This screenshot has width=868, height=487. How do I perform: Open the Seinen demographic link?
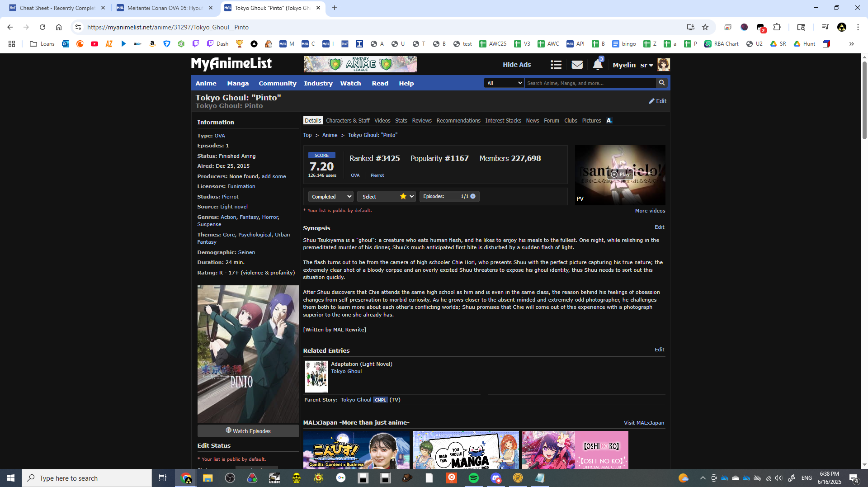coord(246,252)
